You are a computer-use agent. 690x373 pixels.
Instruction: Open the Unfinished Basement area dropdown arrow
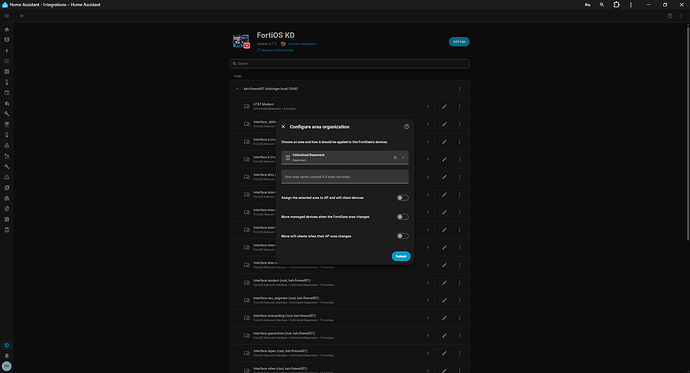tap(403, 157)
